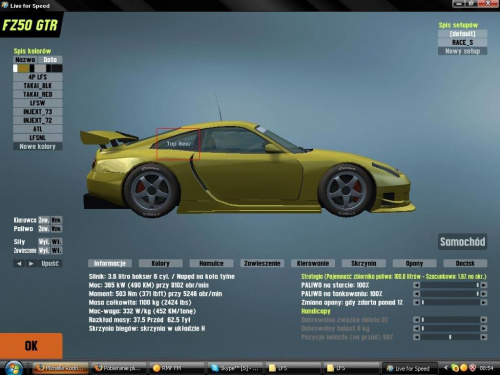
Task: Click left arrow beside the Upuść button
Action: pyautogui.click(x=19, y=263)
